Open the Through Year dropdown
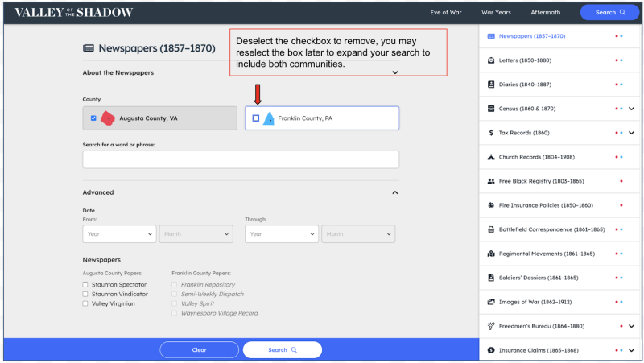 tap(281, 234)
